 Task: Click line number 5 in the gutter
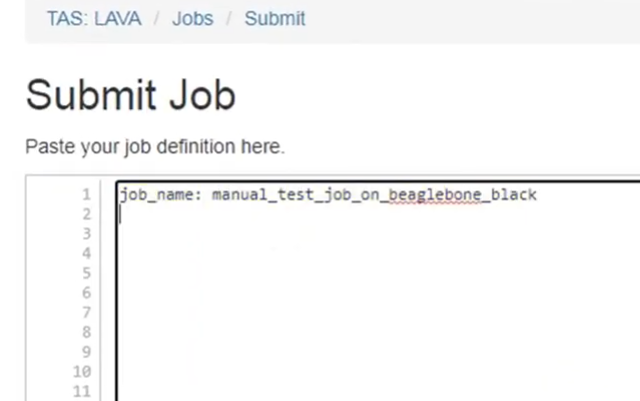(x=87, y=273)
